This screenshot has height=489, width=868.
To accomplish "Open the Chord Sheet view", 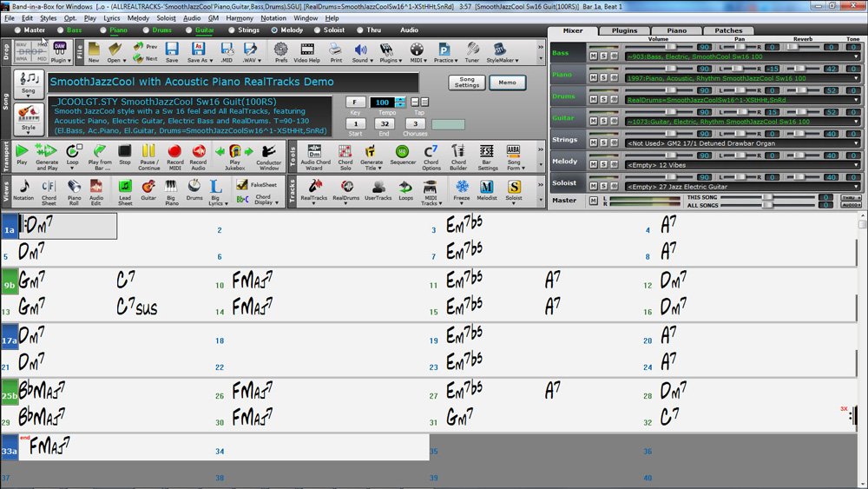I will pos(49,192).
